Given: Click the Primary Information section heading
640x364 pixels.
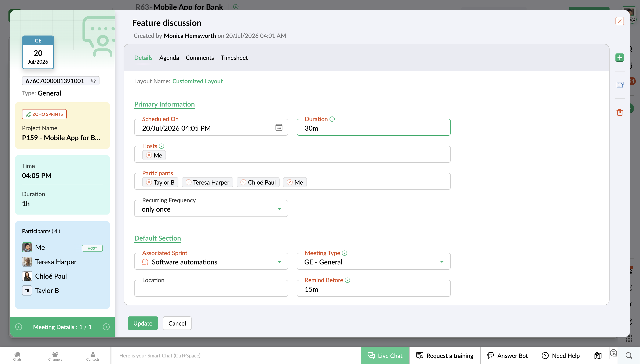Looking at the screenshot, I should coord(164,104).
